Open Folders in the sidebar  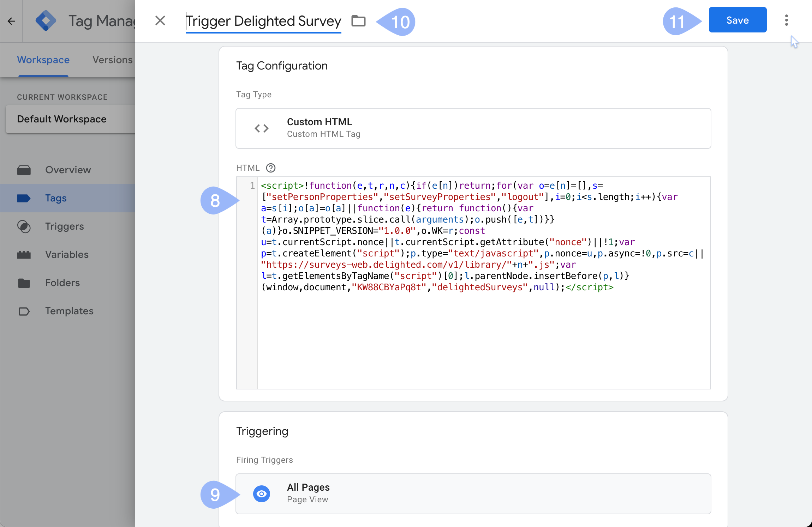(x=67, y=283)
